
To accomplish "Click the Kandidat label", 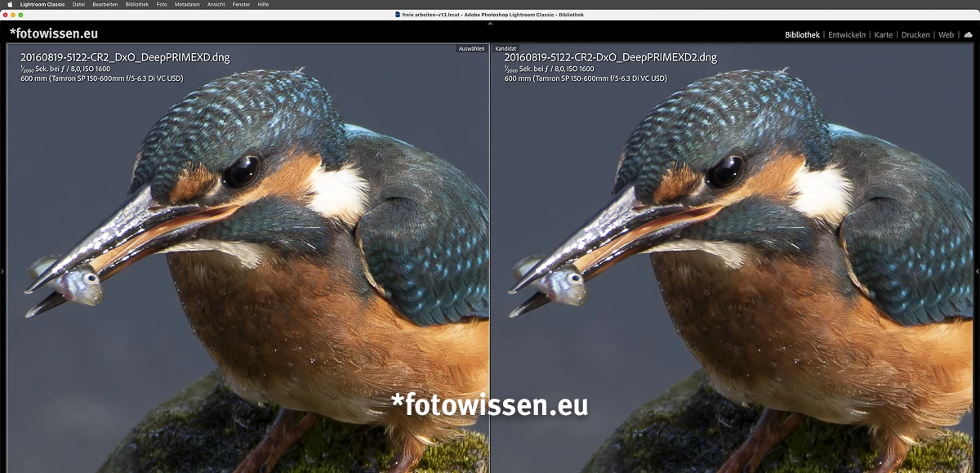I will click(x=506, y=49).
